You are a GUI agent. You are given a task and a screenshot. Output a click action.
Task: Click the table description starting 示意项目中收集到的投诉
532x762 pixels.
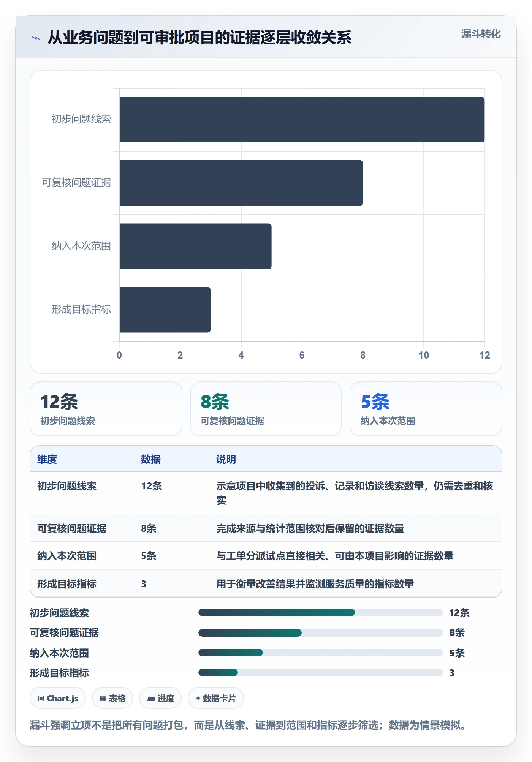(355, 493)
